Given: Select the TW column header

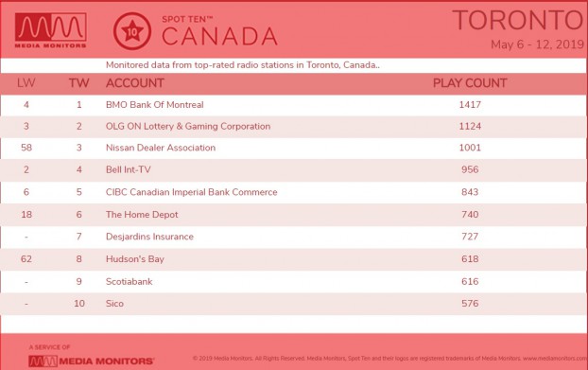Looking at the screenshot, I should tap(78, 83).
